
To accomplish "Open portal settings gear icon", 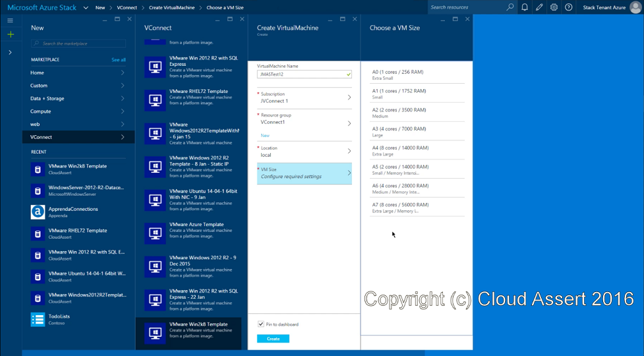I will [554, 7].
